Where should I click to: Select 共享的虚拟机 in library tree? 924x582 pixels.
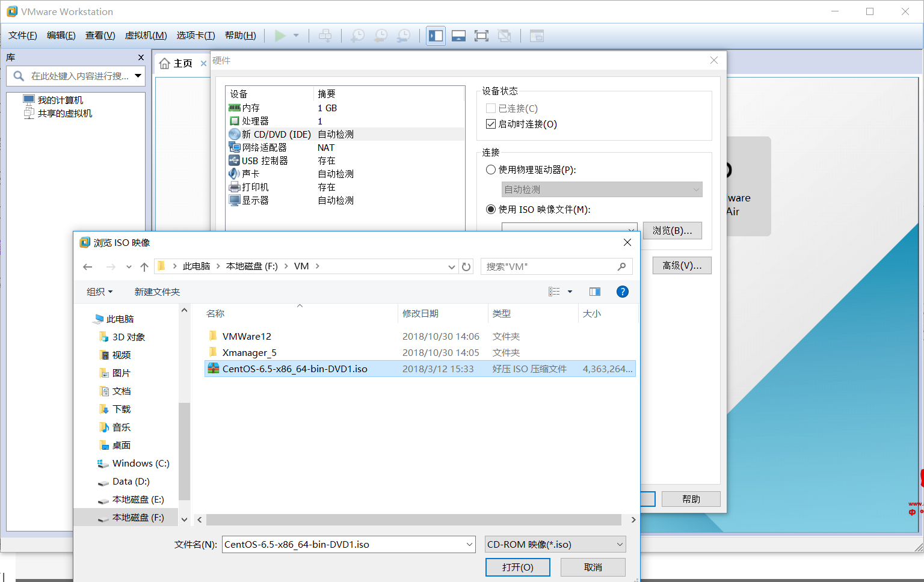65,113
